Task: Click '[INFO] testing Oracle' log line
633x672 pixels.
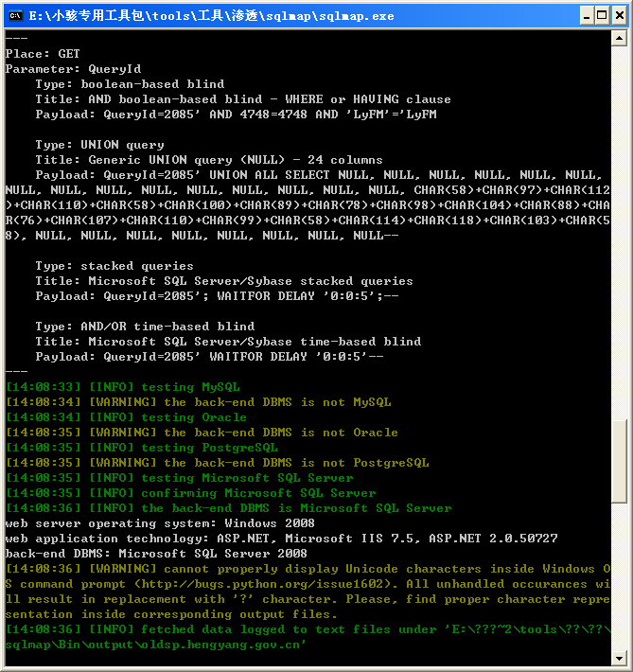Action: click(x=126, y=417)
